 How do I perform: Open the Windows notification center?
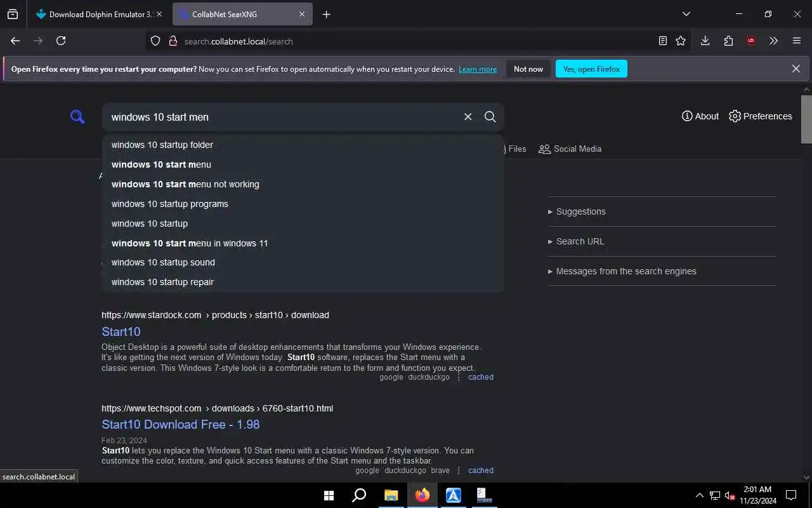click(791, 495)
